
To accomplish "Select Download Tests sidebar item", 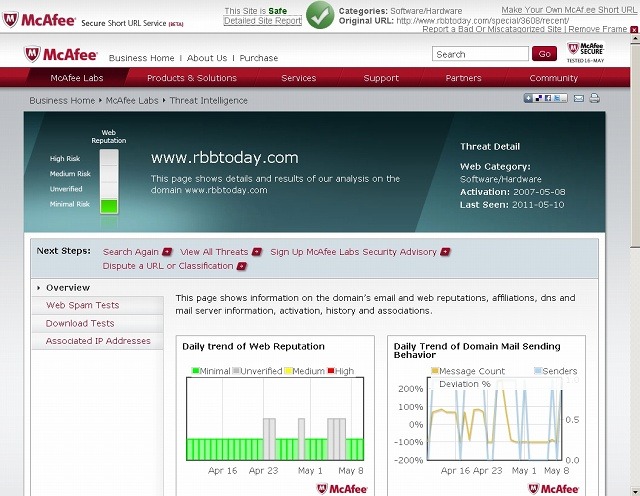I will pyautogui.click(x=97, y=323).
